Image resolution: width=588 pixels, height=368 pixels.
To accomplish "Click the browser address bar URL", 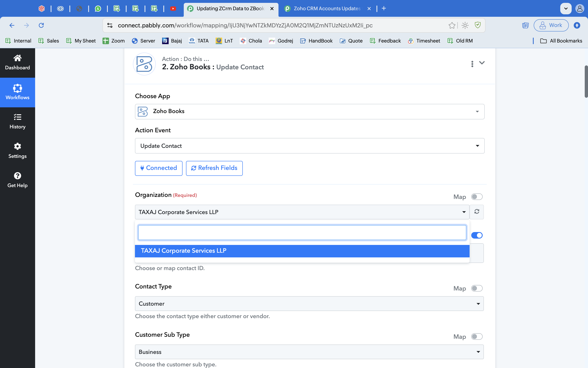I will click(x=245, y=25).
